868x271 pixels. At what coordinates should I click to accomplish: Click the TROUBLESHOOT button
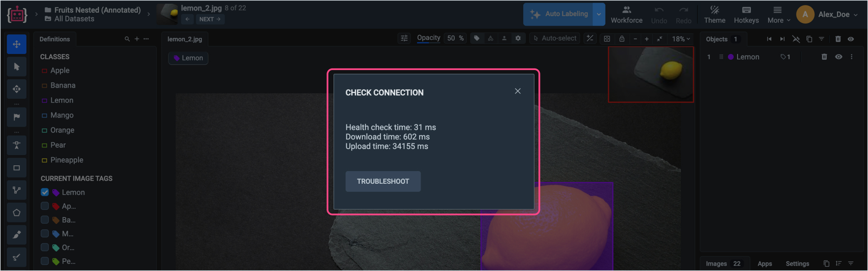(383, 181)
